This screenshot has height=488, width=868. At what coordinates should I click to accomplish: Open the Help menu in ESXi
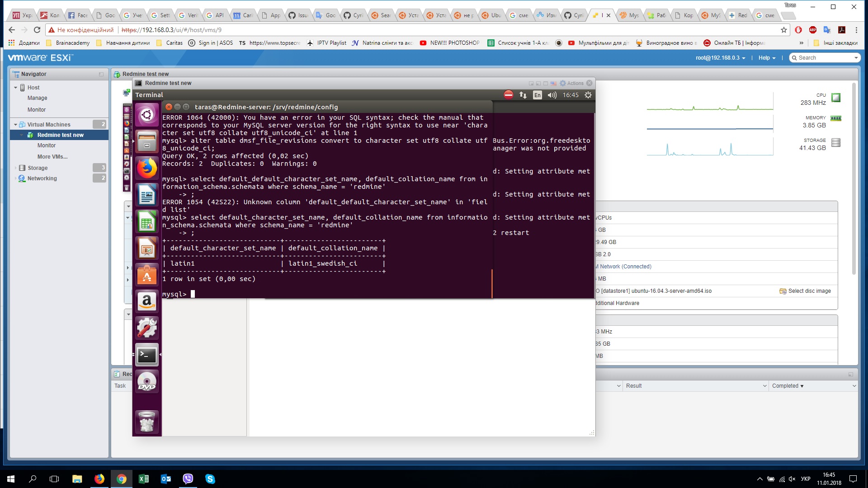pyautogui.click(x=765, y=58)
